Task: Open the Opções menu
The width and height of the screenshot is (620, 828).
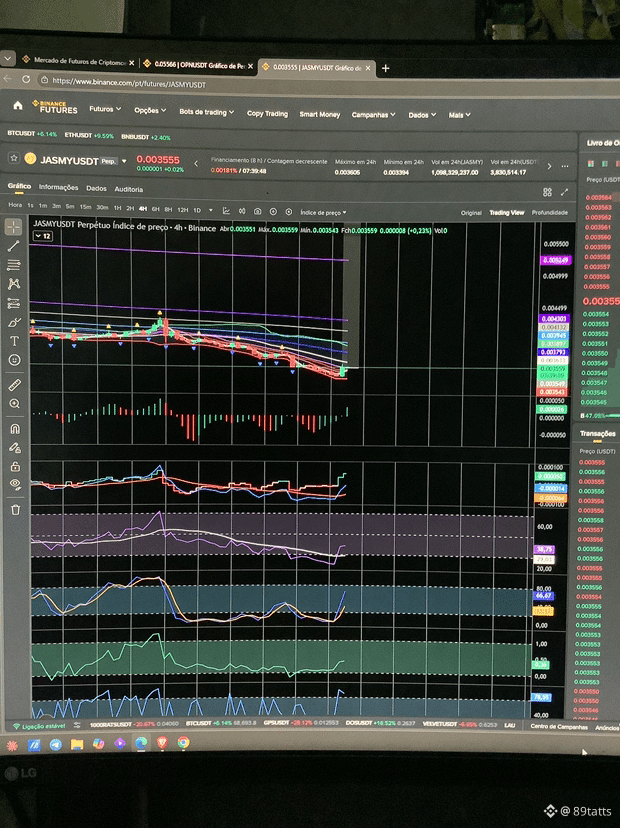Action: point(150,110)
